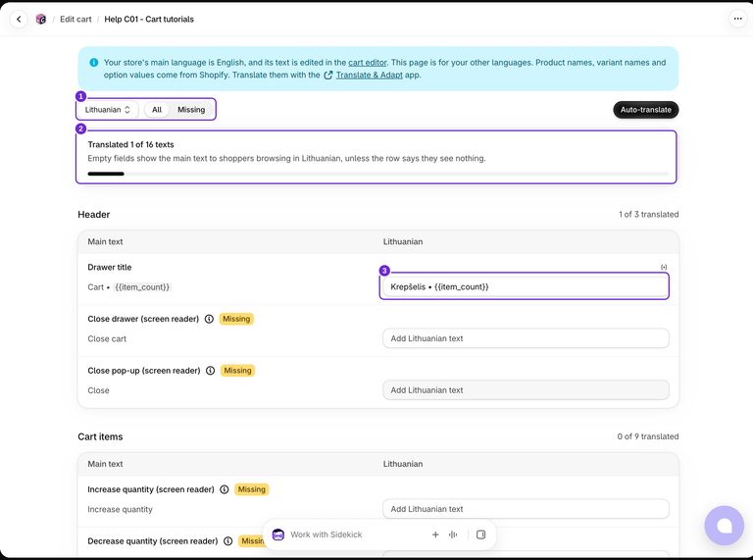Open the chat bubble at bottom right

pos(725,526)
